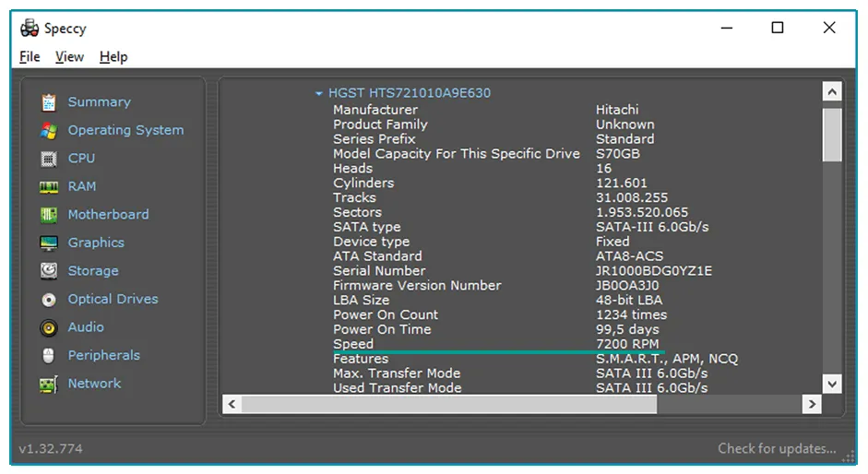This screenshot has height=474, width=868.
Task: Click the Speccy app icon in title bar
Action: (30, 28)
